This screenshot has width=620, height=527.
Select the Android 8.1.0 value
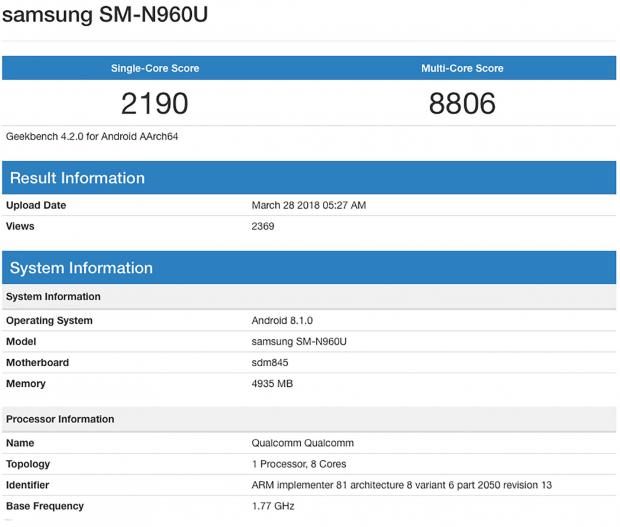pyautogui.click(x=283, y=321)
